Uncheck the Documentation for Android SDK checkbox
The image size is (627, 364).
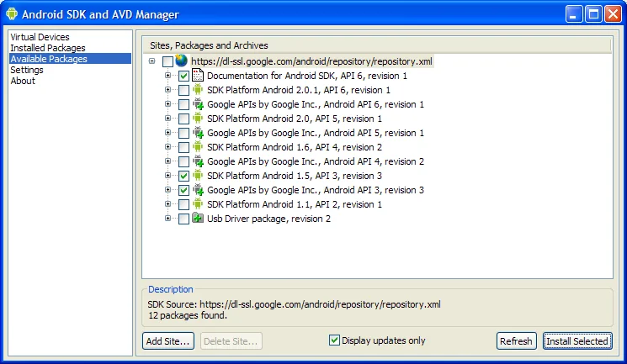183,76
